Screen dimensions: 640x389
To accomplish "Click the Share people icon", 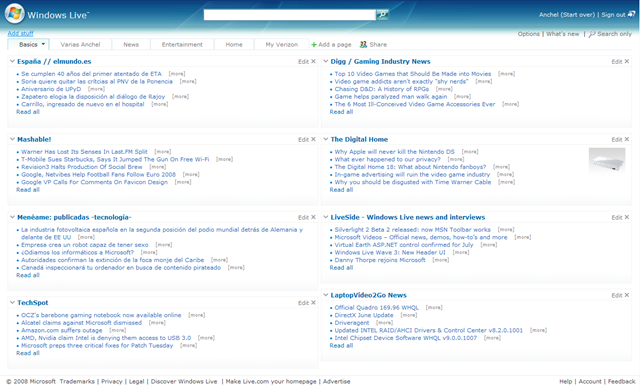I will [x=363, y=44].
